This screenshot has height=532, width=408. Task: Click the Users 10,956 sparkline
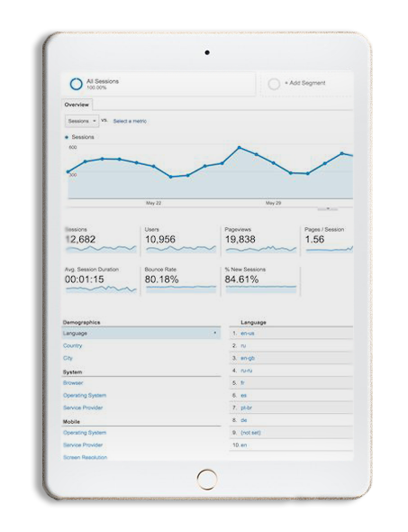[181, 249]
